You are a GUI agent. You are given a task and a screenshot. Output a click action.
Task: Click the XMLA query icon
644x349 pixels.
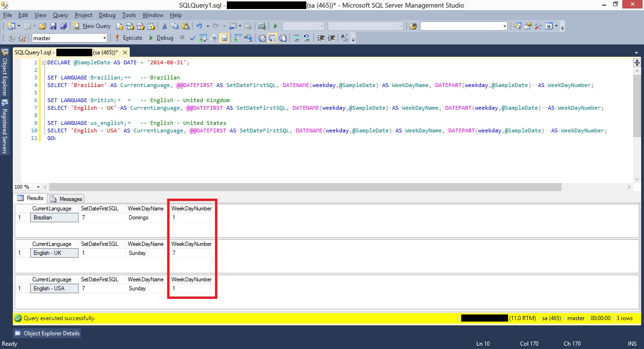coord(151,26)
